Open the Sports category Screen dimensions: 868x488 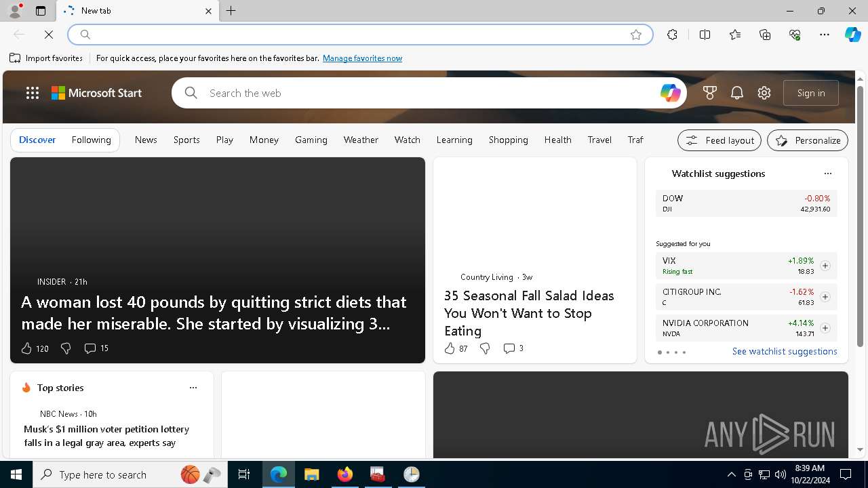tap(186, 140)
